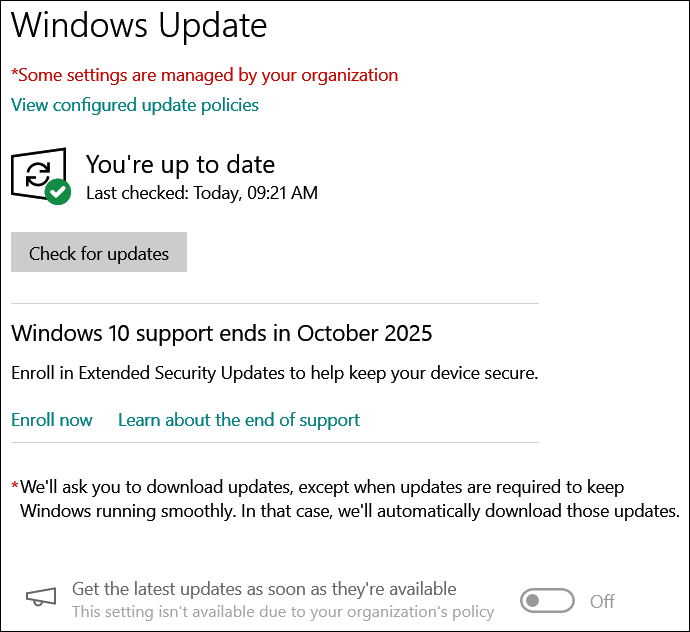The height and width of the screenshot is (632, 690).
Task: Click the Windows Update page heading
Action: point(139,25)
